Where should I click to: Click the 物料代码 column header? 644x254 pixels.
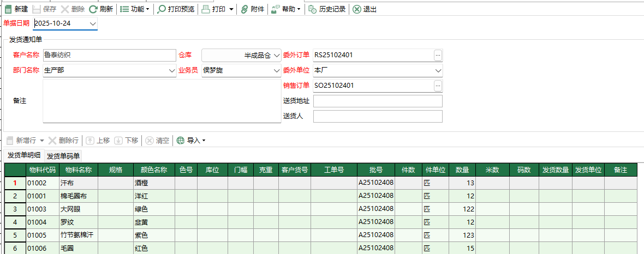tap(43, 170)
